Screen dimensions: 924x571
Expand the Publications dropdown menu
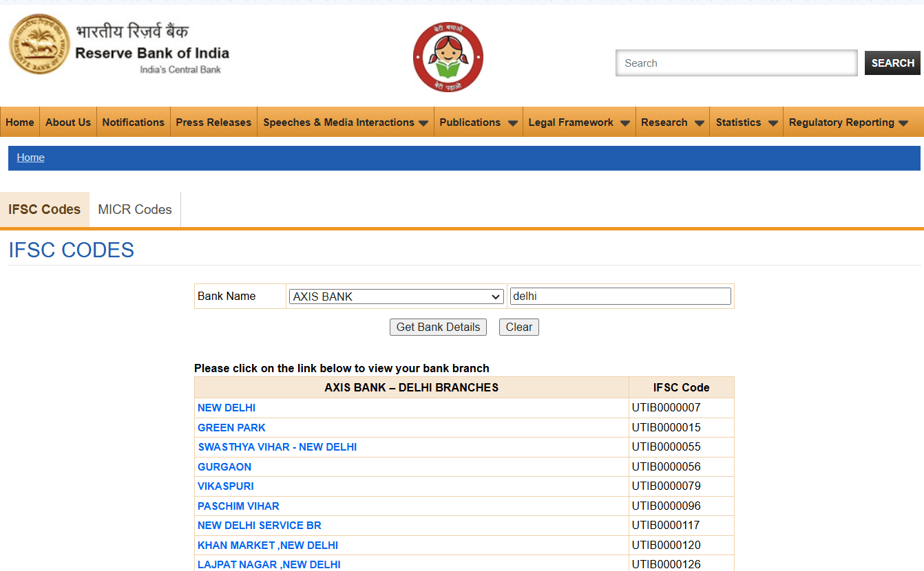click(479, 122)
